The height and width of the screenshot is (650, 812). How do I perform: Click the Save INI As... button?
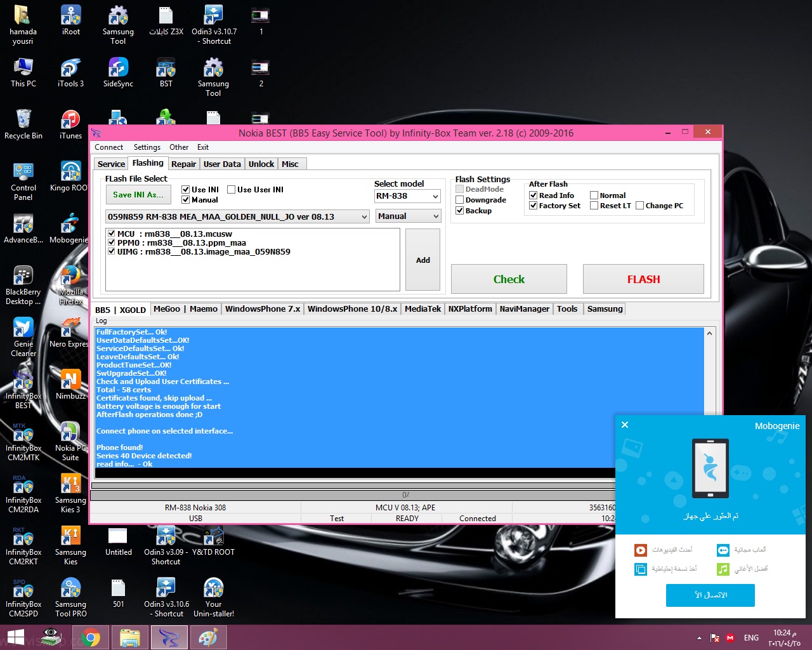click(138, 195)
